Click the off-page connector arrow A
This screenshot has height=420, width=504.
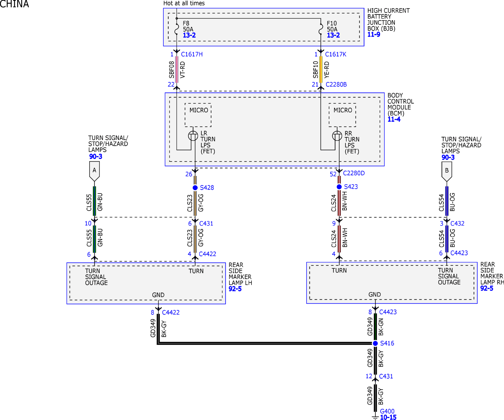pyautogui.click(x=94, y=171)
